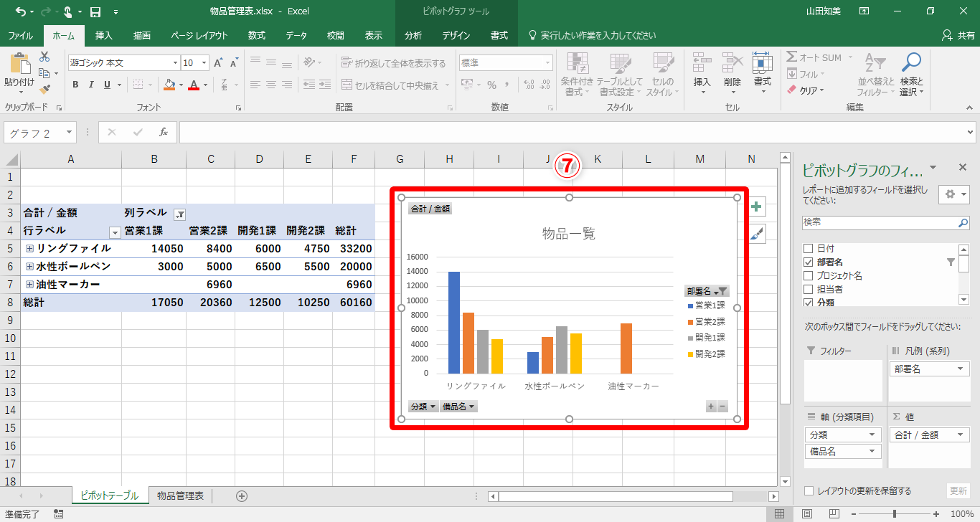Click the 共有 share button

[x=958, y=35]
